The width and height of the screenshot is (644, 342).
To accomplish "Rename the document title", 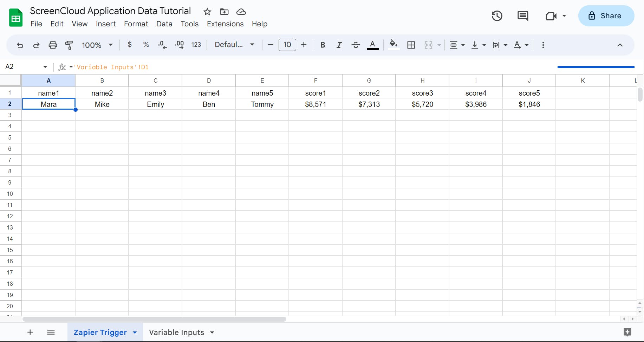I will [110, 11].
